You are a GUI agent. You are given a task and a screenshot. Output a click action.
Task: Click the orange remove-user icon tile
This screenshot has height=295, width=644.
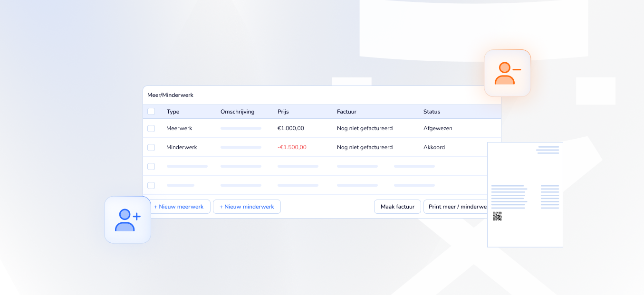pos(507,73)
